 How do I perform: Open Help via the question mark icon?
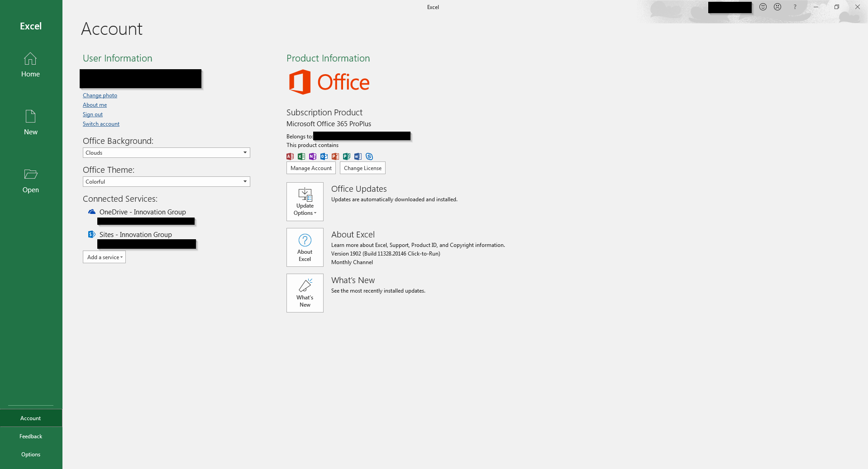[795, 7]
